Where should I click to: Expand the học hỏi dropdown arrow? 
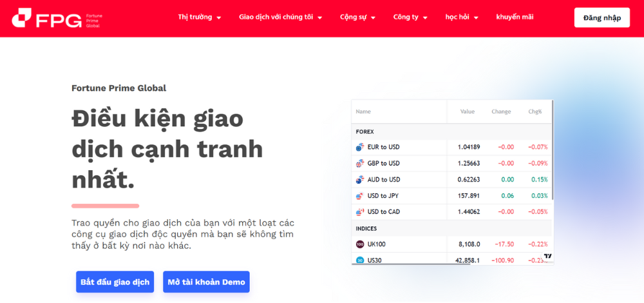point(476,17)
